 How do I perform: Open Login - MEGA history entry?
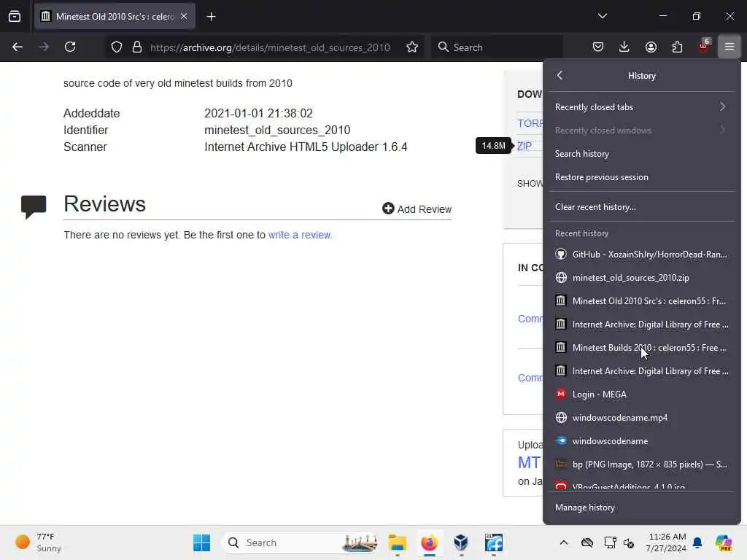point(641,394)
